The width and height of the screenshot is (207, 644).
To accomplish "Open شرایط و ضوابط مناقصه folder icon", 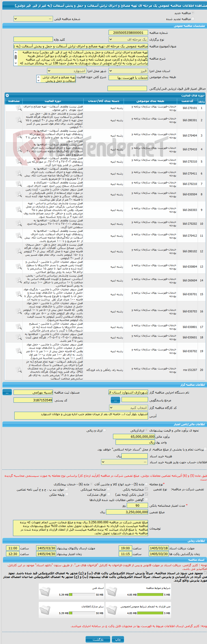I will 112,591.
